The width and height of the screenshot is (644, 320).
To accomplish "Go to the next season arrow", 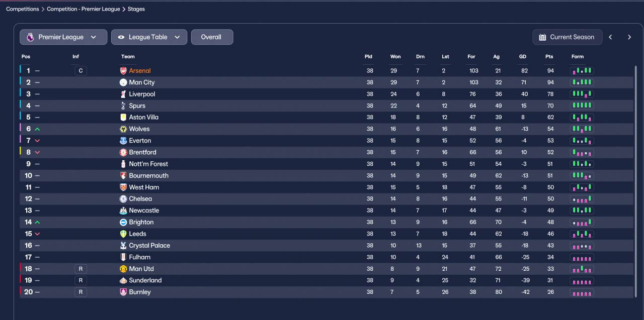I will [629, 37].
